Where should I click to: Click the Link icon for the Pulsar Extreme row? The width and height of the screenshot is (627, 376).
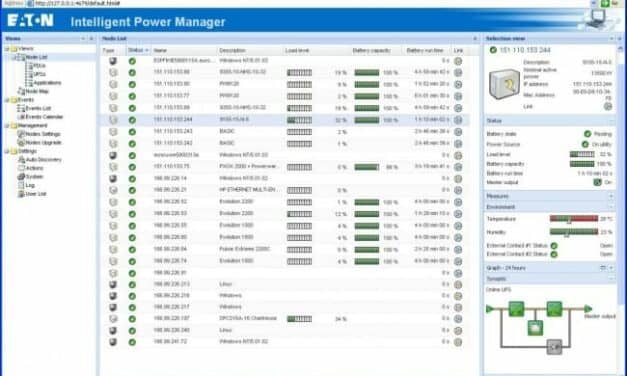tap(458, 250)
